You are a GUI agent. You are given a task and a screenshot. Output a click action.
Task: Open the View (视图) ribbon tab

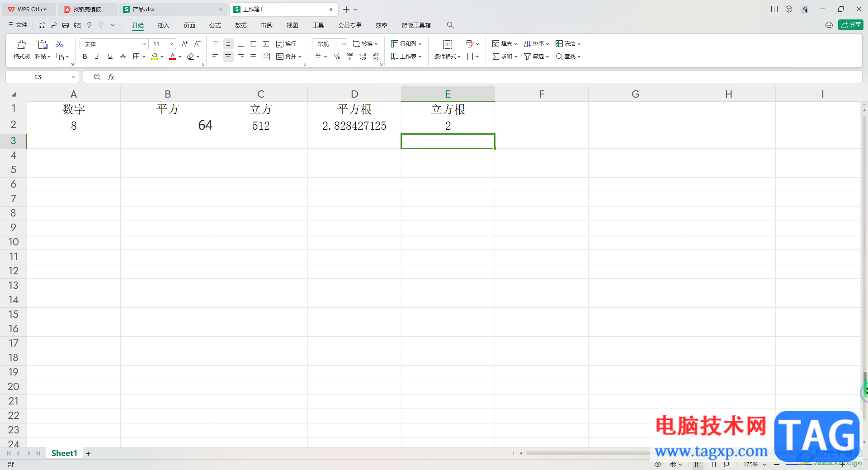click(x=292, y=25)
